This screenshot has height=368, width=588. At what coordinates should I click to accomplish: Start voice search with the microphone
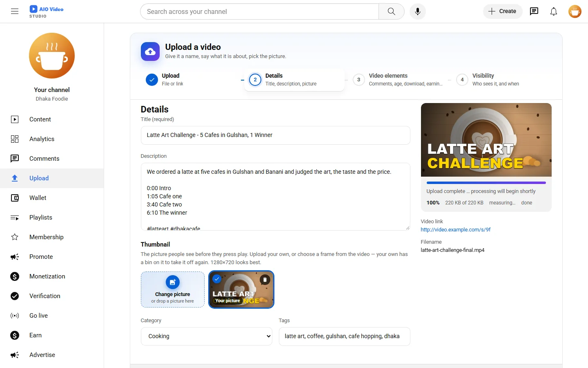pyautogui.click(x=418, y=11)
